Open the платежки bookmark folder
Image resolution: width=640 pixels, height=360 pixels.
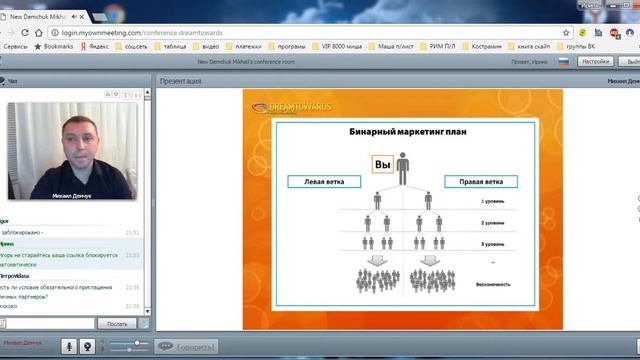pyautogui.click(x=244, y=47)
